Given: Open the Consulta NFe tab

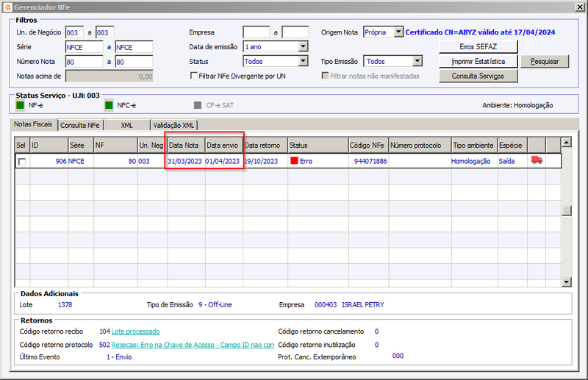Looking at the screenshot, I should pos(80,125).
